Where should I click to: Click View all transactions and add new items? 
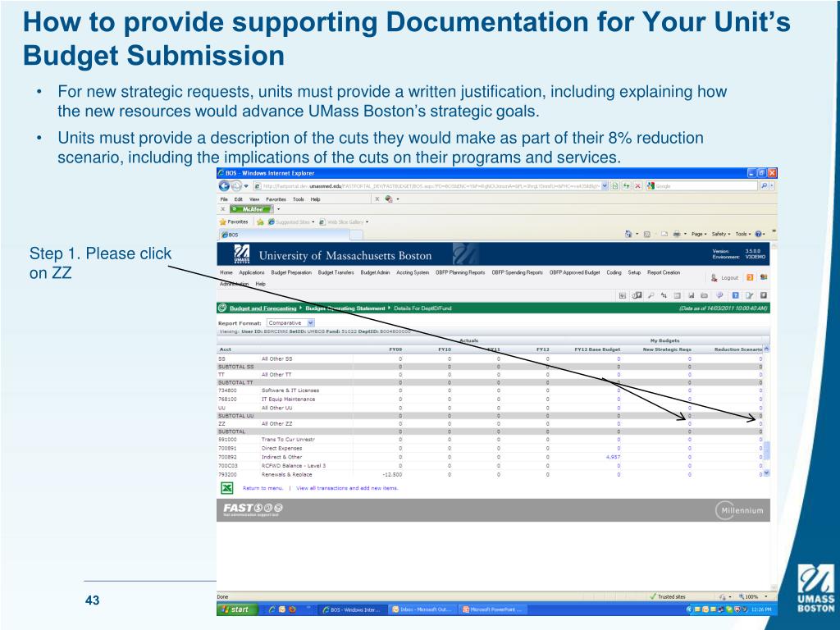coord(347,488)
